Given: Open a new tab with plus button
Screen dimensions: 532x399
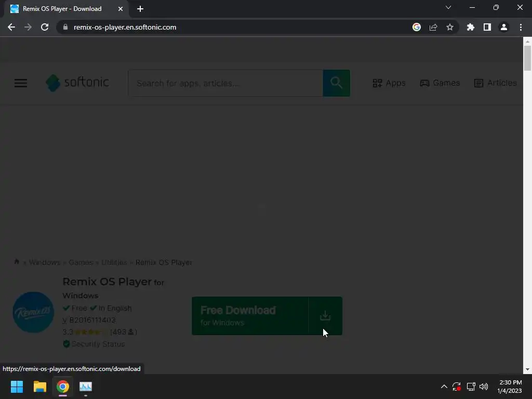Looking at the screenshot, I should coord(140,9).
